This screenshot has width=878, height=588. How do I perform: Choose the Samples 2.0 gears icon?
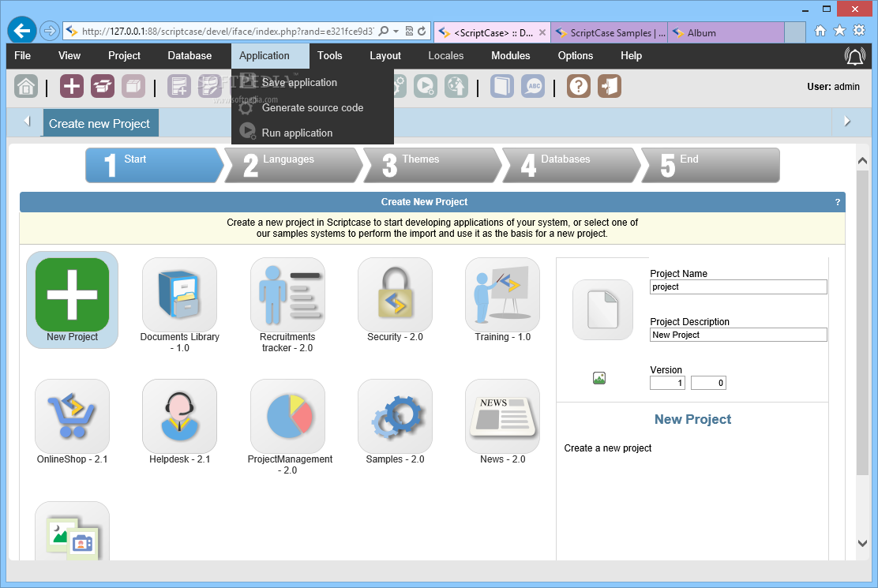(395, 416)
